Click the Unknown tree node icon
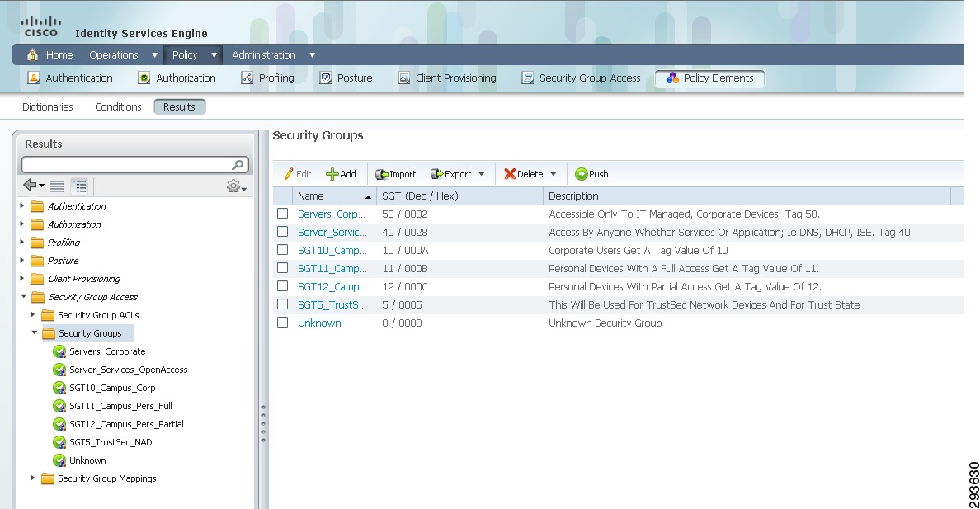The height and width of the screenshot is (509, 980). (x=59, y=461)
